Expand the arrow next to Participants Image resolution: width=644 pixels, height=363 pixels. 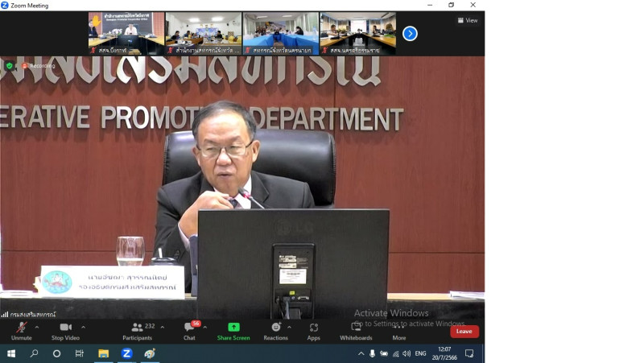(163, 327)
